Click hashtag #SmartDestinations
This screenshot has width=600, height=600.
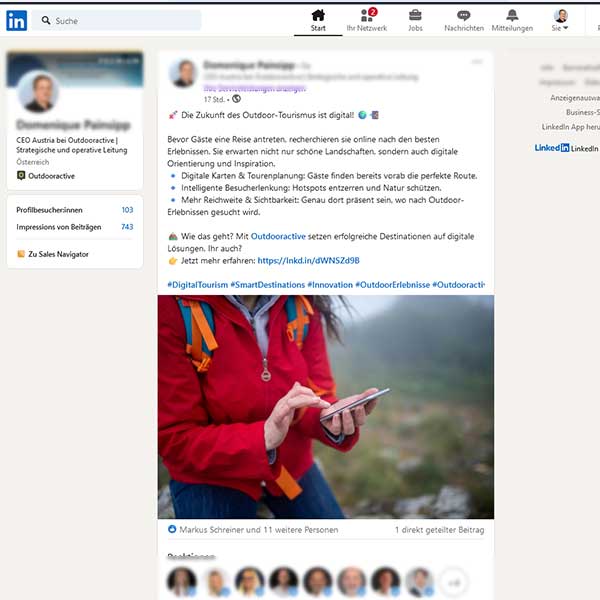[x=267, y=285]
